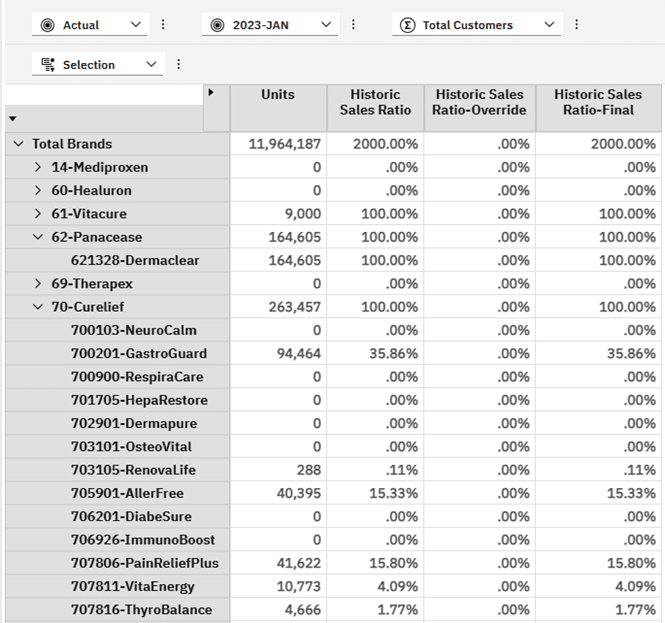Select the 703101-OsteoVital row
The width and height of the screenshot is (665, 623).
coord(117,447)
